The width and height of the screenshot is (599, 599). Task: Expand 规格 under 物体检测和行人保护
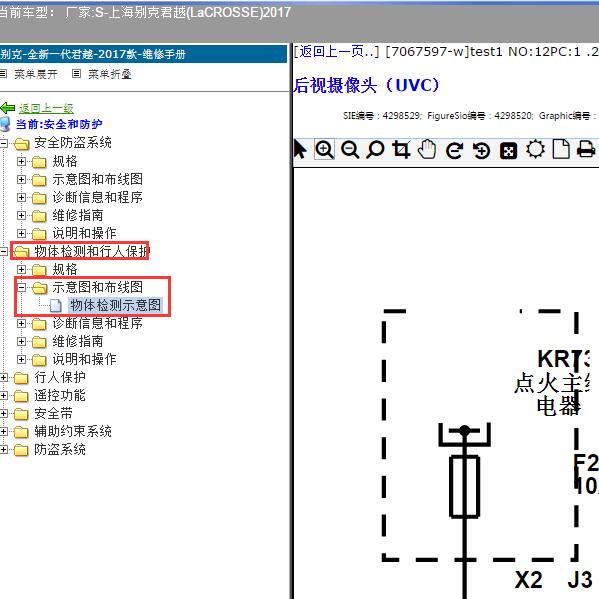click(x=21, y=269)
